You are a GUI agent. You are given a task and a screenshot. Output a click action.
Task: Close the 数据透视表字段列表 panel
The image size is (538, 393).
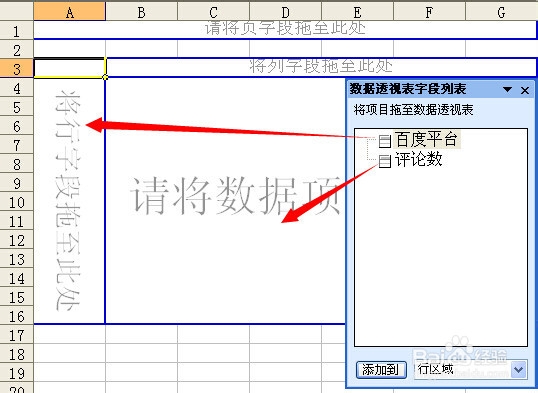pyautogui.click(x=525, y=90)
